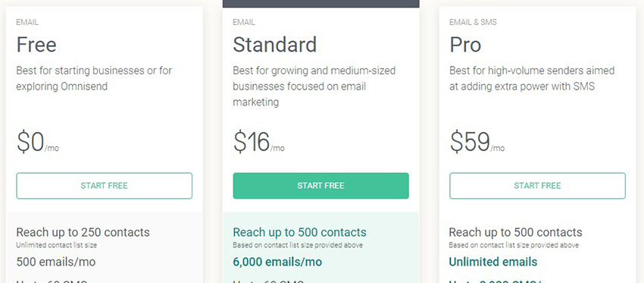Click START FREE under the Free plan
Image resolution: width=644 pixels, height=283 pixels.
click(104, 186)
